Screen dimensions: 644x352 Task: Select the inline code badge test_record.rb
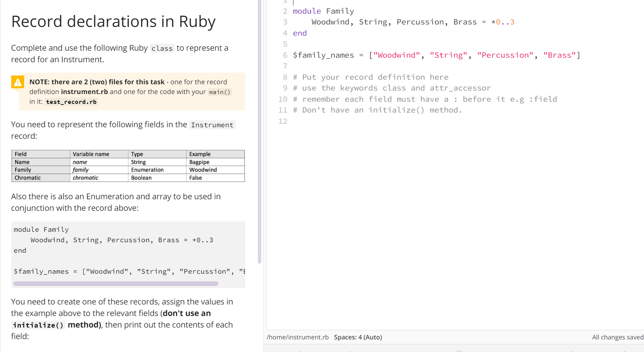(x=71, y=102)
